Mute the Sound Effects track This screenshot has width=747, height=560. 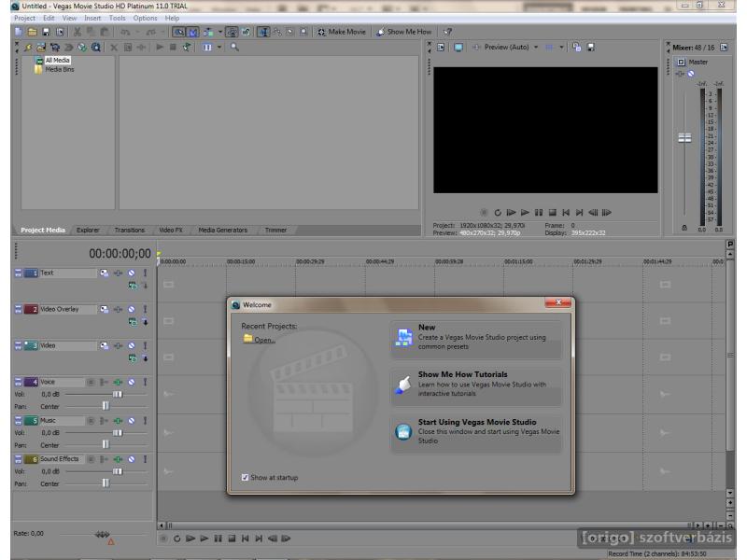(x=132, y=459)
